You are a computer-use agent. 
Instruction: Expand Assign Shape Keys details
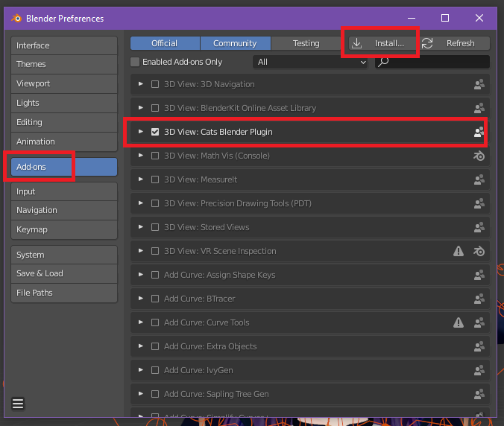pyautogui.click(x=140, y=275)
